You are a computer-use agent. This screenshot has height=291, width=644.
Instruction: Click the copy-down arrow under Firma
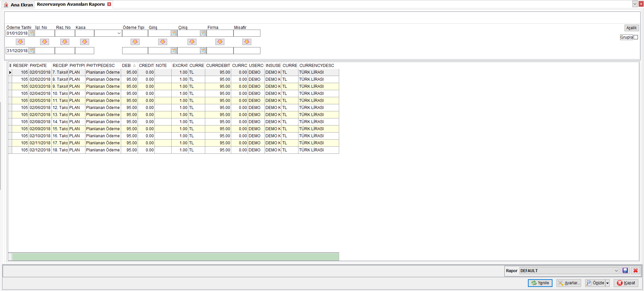tap(220, 42)
